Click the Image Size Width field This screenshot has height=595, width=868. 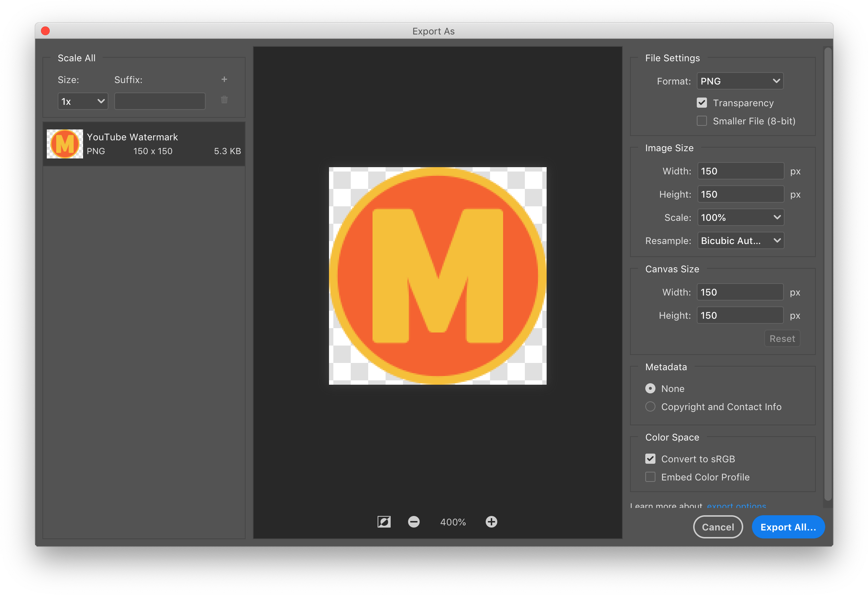(x=741, y=171)
